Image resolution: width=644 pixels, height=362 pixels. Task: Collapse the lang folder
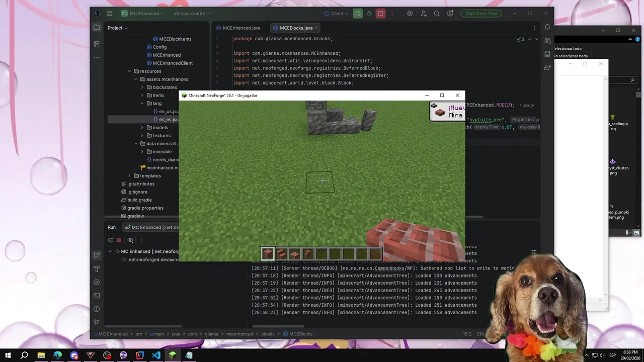[142, 104]
